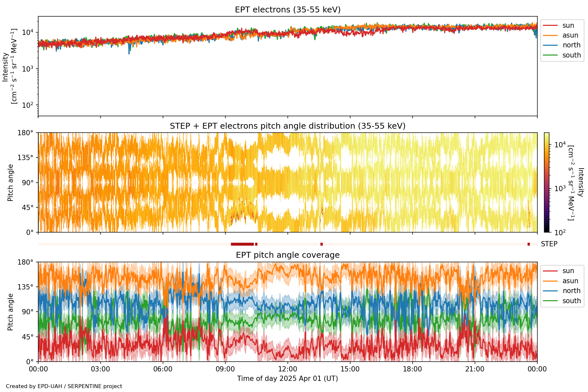Viewport: 588px width, 392px height.
Task: Click the intensity colorbar gradient strip
Action: tap(547, 182)
